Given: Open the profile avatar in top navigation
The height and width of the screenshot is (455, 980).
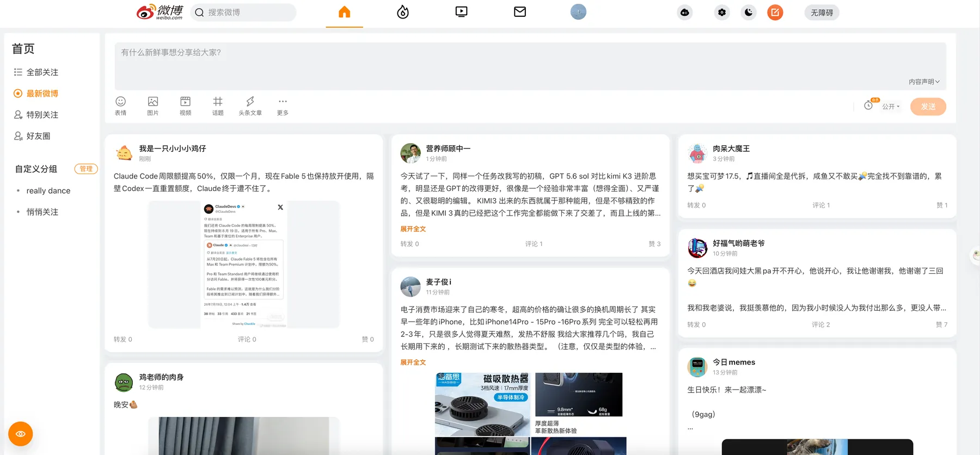Looking at the screenshot, I should (578, 12).
